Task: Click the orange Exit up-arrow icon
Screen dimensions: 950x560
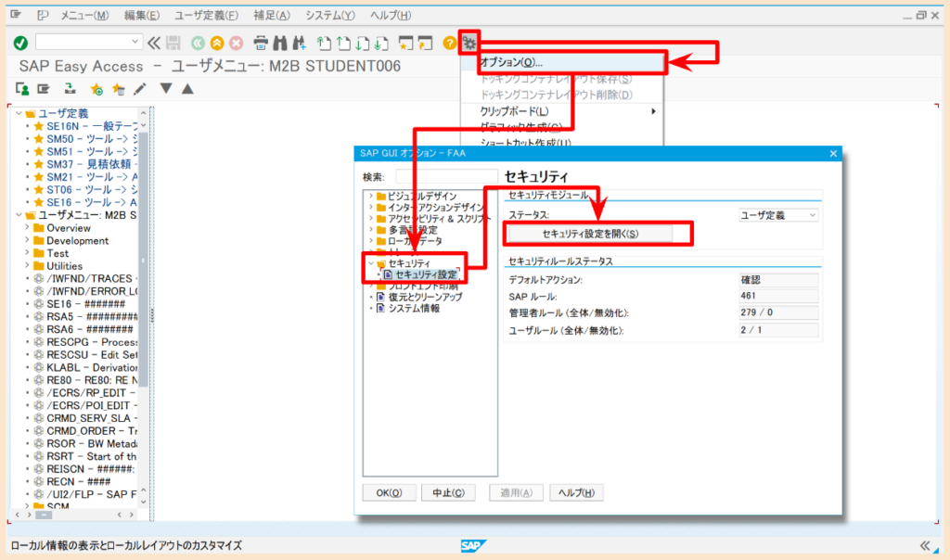Action: [217, 43]
